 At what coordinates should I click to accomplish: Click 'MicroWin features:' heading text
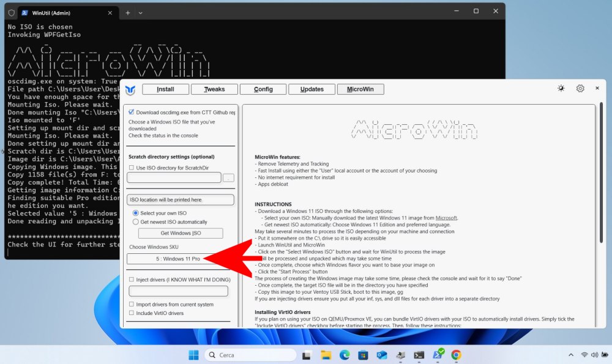click(277, 157)
